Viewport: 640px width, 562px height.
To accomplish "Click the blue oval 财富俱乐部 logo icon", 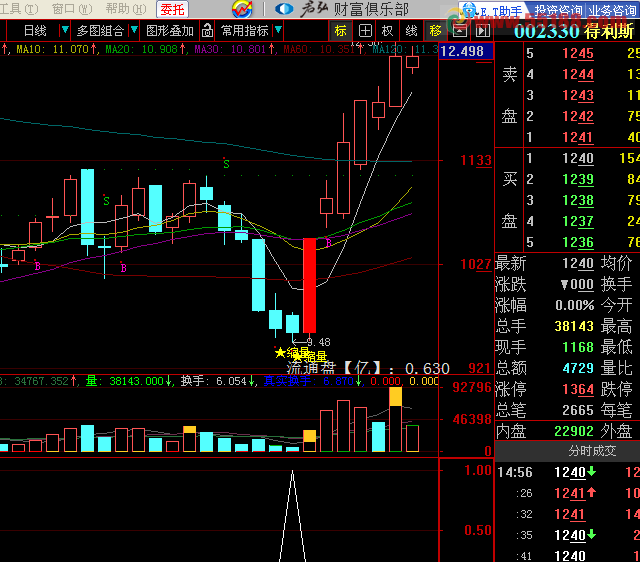I will 284,9.
